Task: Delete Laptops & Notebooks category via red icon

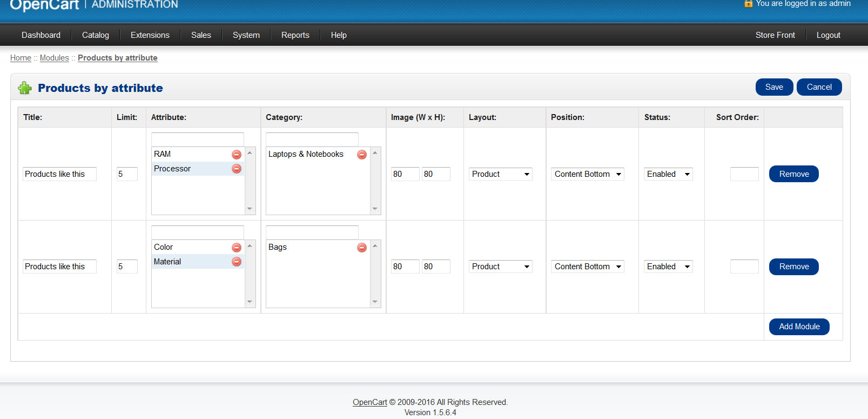Action: point(362,155)
